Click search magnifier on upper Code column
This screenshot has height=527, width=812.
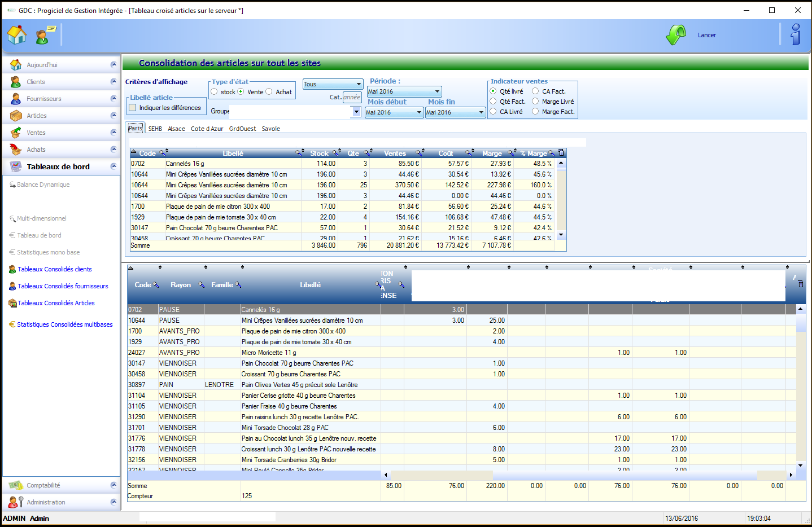click(163, 153)
